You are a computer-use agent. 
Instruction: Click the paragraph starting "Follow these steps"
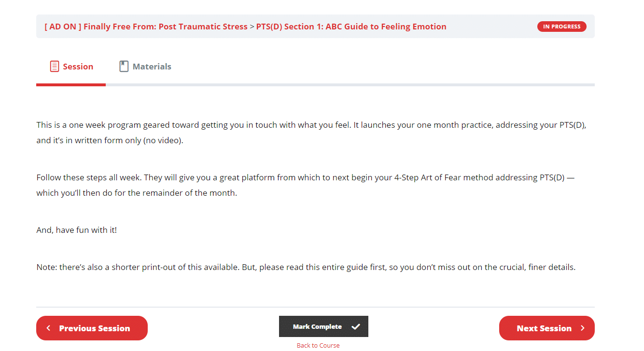(x=306, y=185)
